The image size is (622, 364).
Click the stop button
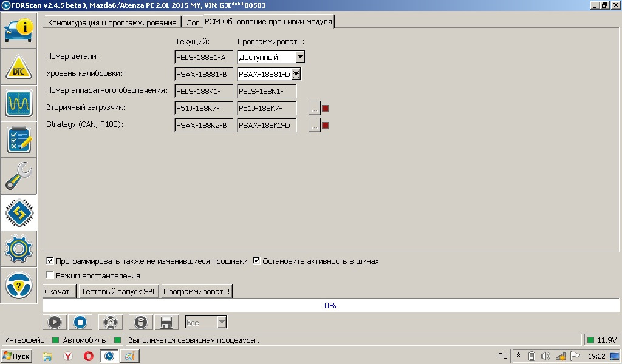[x=80, y=322]
